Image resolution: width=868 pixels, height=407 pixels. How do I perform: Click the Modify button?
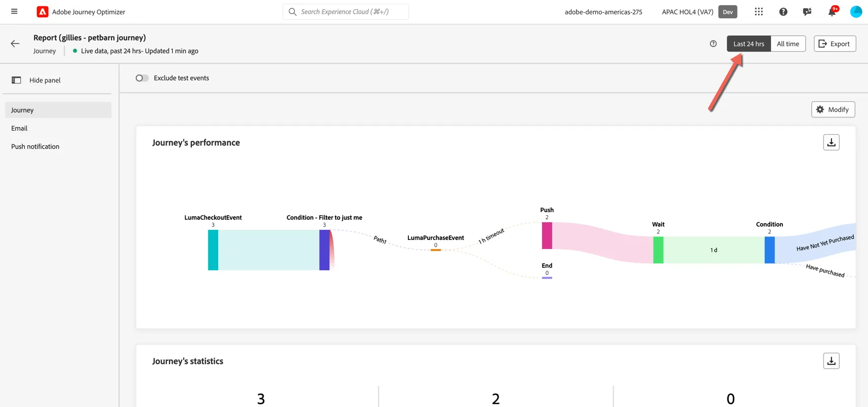pyautogui.click(x=833, y=109)
